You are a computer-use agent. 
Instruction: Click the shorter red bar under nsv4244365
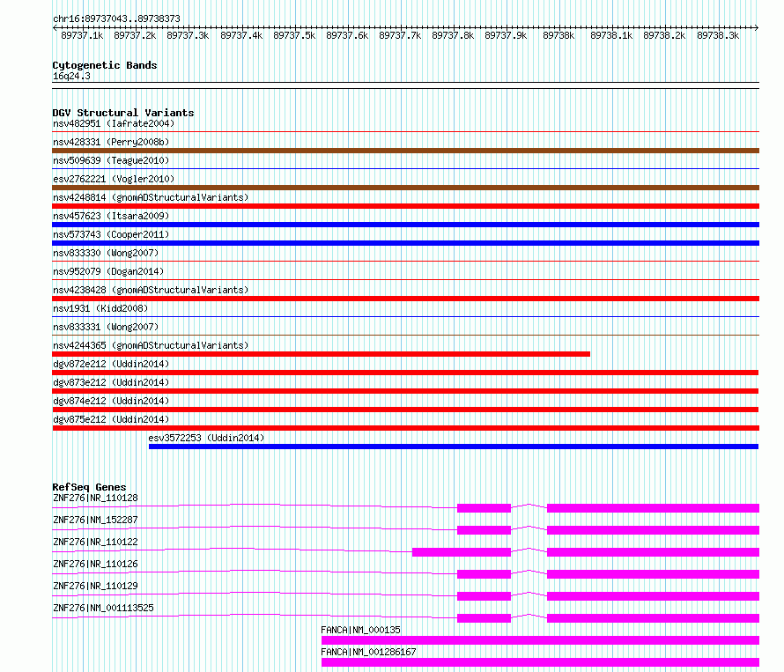321,354
